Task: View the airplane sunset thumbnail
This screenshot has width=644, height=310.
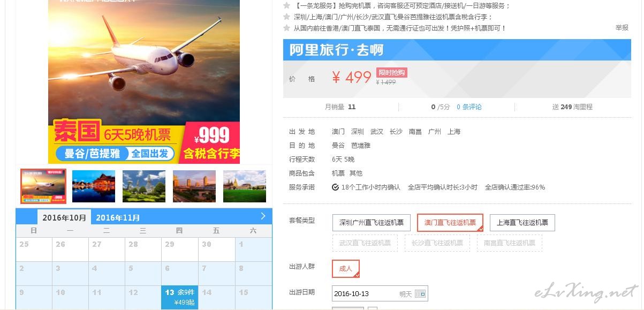Action: [43, 186]
